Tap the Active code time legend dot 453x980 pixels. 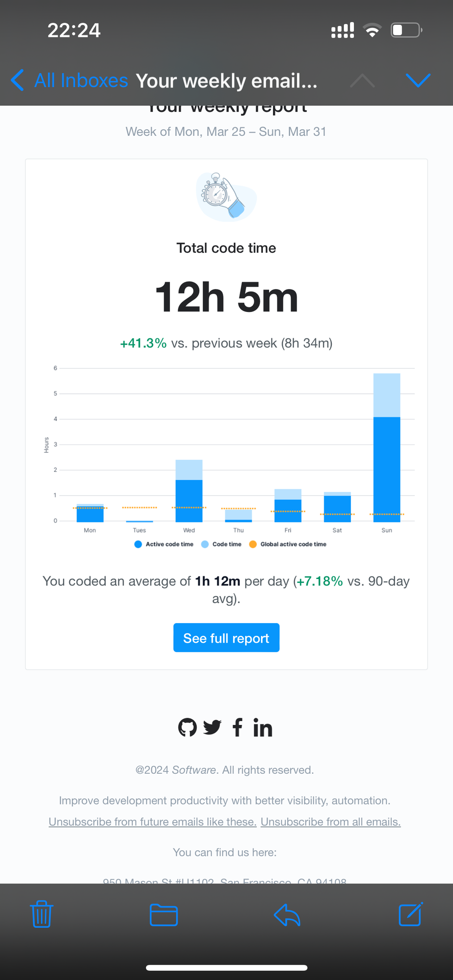pyautogui.click(x=138, y=544)
